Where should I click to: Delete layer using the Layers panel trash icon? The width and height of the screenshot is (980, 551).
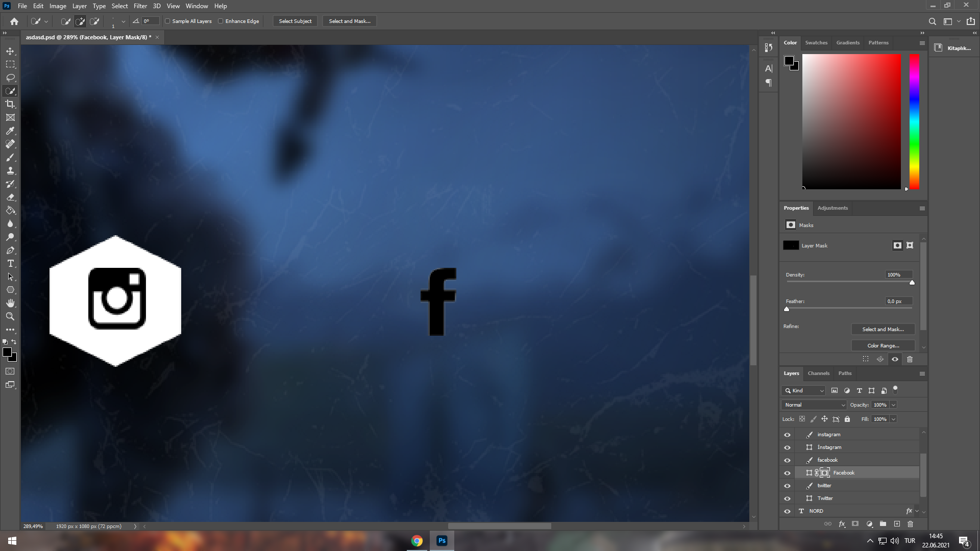[910, 524]
